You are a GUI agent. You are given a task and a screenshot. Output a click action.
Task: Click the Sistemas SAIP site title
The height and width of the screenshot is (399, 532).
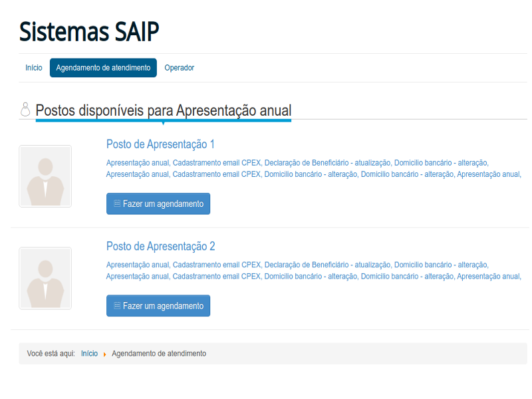(x=89, y=32)
